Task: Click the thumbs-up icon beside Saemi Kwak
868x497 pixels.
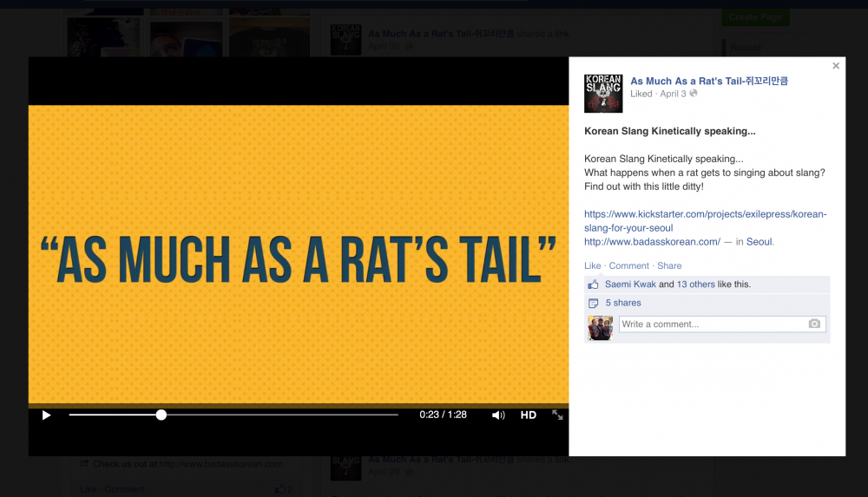Action: tap(594, 284)
